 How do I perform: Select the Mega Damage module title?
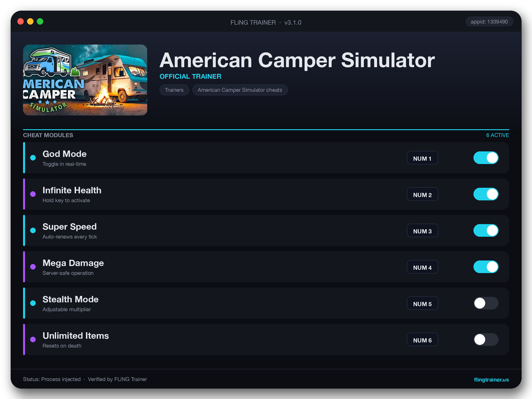click(x=73, y=263)
